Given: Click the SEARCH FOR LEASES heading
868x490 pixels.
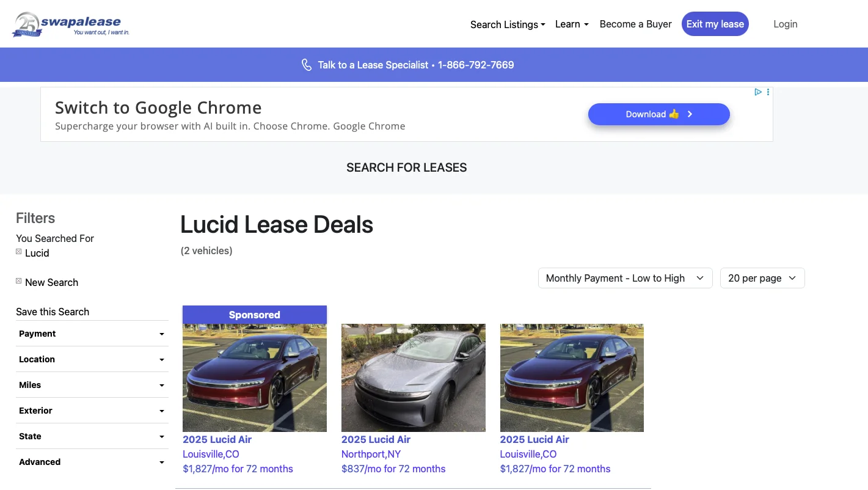Looking at the screenshot, I should click(407, 167).
